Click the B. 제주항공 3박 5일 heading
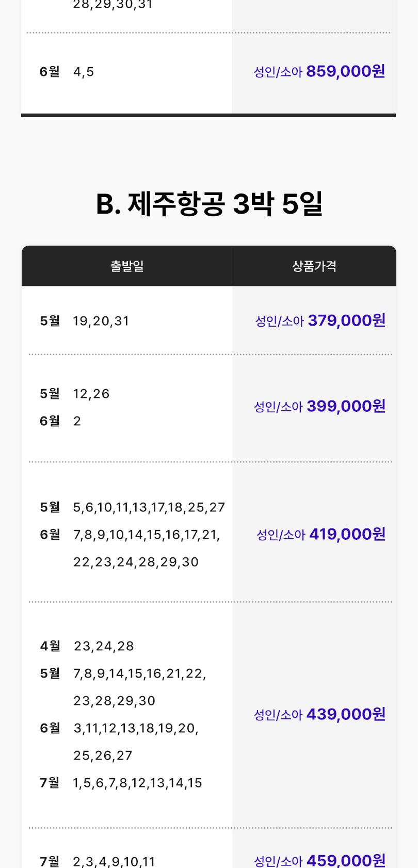Viewport: 418px width, 868px height. pos(209,204)
